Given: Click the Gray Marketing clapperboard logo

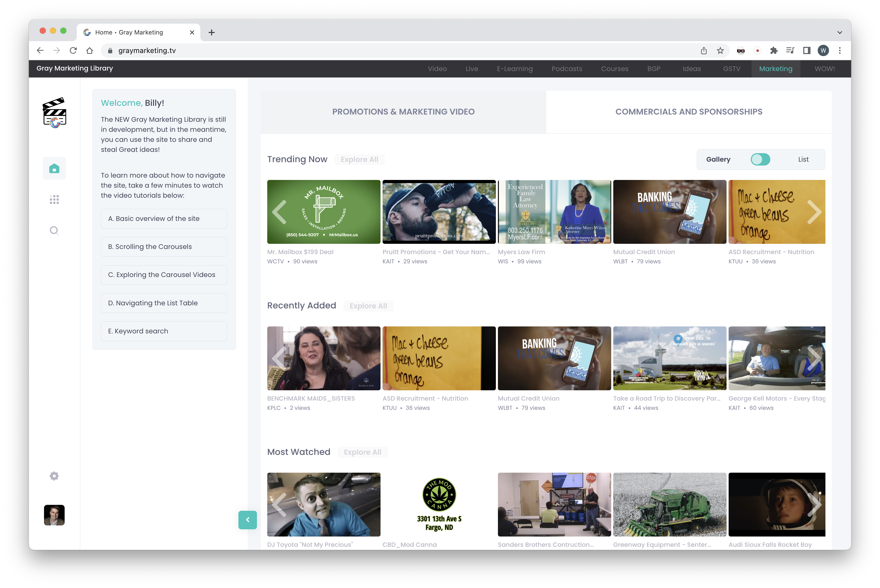Looking at the screenshot, I should tap(54, 113).
